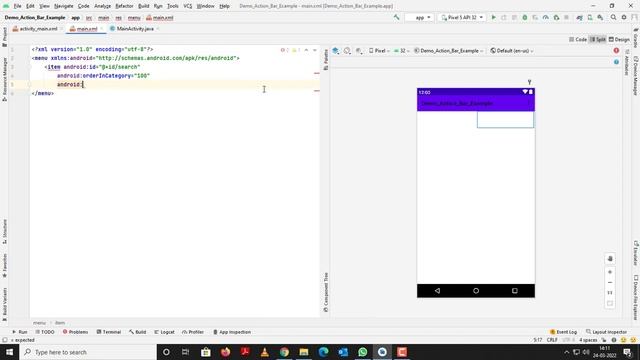640x360 pixels.
Task: Open the Navigate menu
Action: [x=63, y=6]
